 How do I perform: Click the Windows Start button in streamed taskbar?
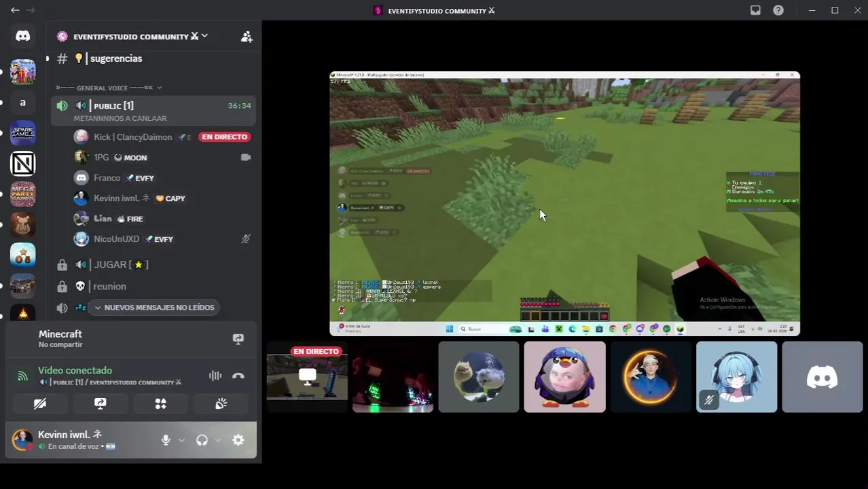point(449,329)
